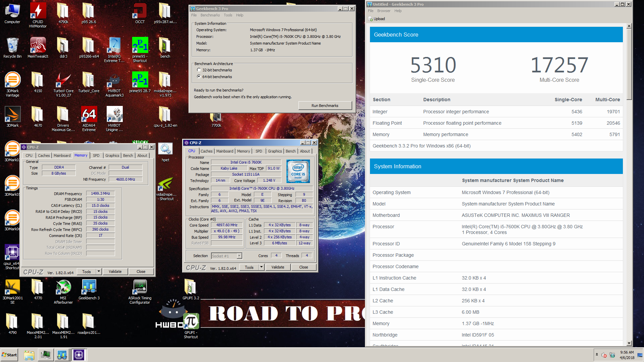This screenshot has width=644, height=362.
Task: Open Graphics tab in Memory CPU-Z window
Action: 112,156
